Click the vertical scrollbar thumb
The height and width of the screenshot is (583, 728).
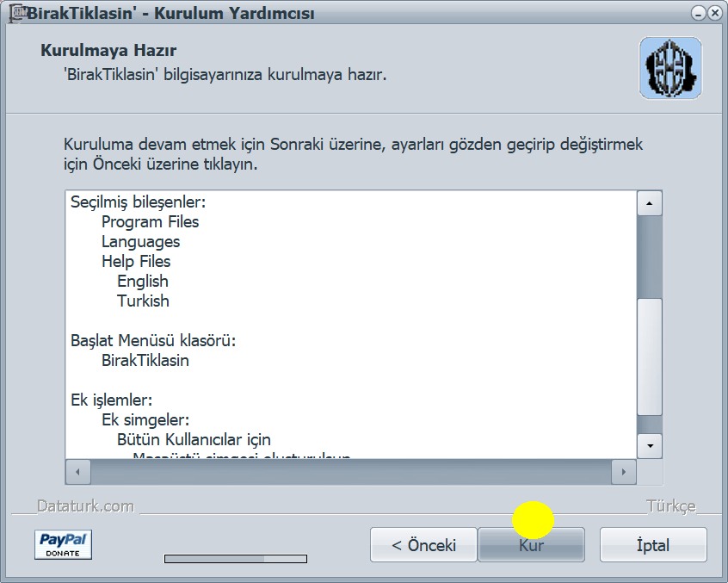(650, 357)
